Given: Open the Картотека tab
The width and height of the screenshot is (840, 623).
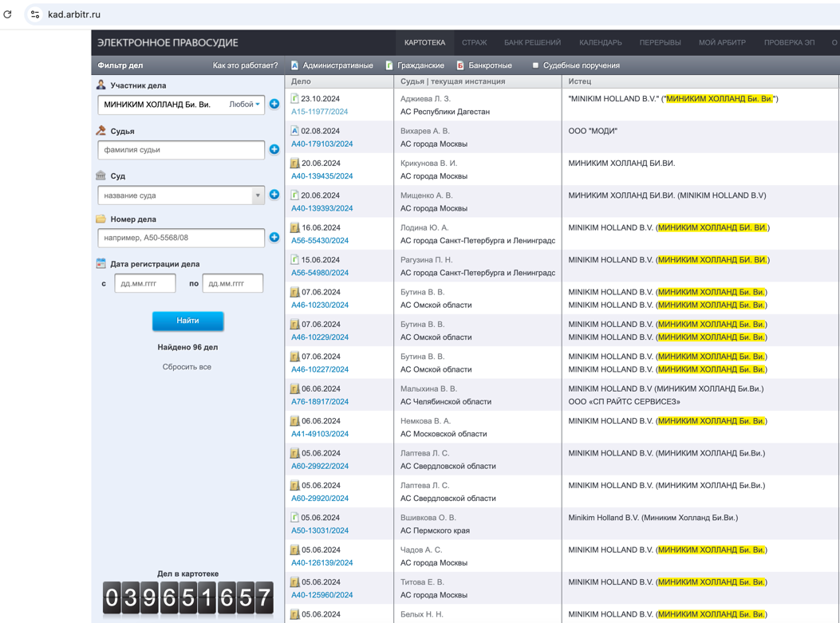Looking at the screenshot, I should (x=425, y=42).
